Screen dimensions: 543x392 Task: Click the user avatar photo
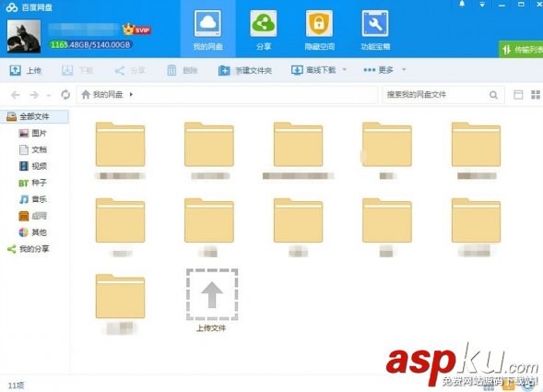[24, 36]
